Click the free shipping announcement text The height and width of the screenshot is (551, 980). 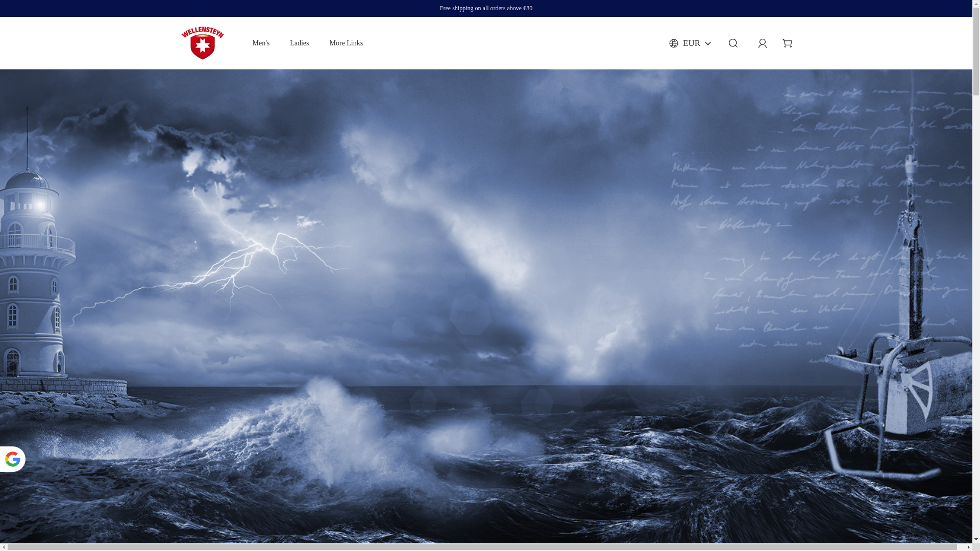coord(486,8)
